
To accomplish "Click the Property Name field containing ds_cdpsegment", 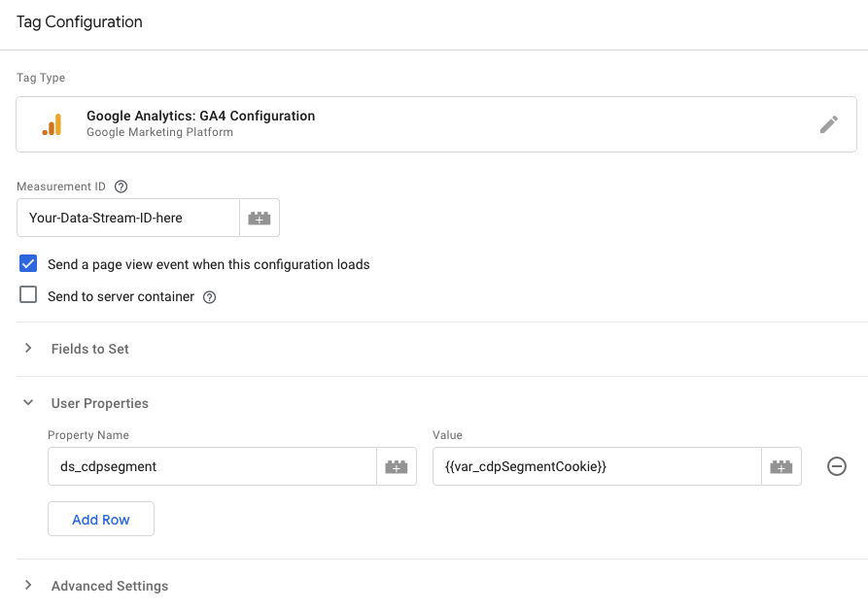I will (x=213, y=466).
